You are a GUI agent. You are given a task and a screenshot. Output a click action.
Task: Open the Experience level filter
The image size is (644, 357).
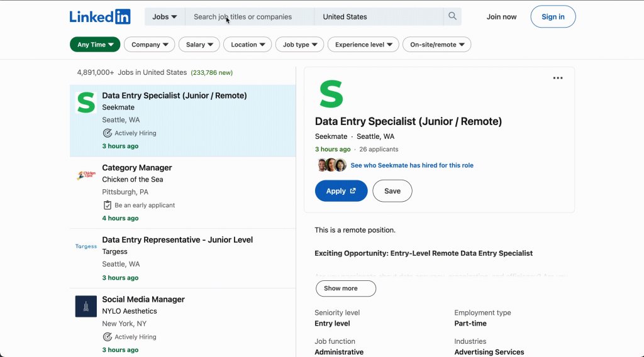pyautogui.click(x=364, y=45)
